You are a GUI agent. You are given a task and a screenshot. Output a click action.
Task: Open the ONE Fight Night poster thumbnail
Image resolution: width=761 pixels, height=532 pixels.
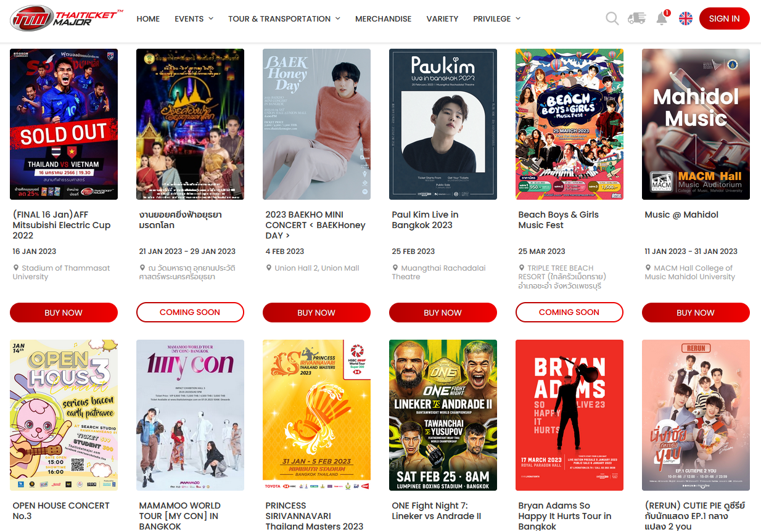pyautogui.click(x=443, y=415)
